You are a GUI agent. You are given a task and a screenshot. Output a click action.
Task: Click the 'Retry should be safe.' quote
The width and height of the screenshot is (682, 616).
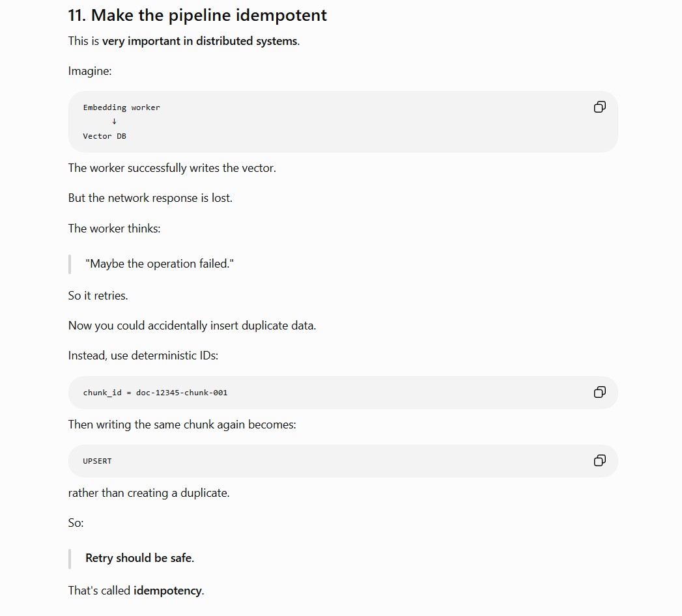(x=139, y=558)
